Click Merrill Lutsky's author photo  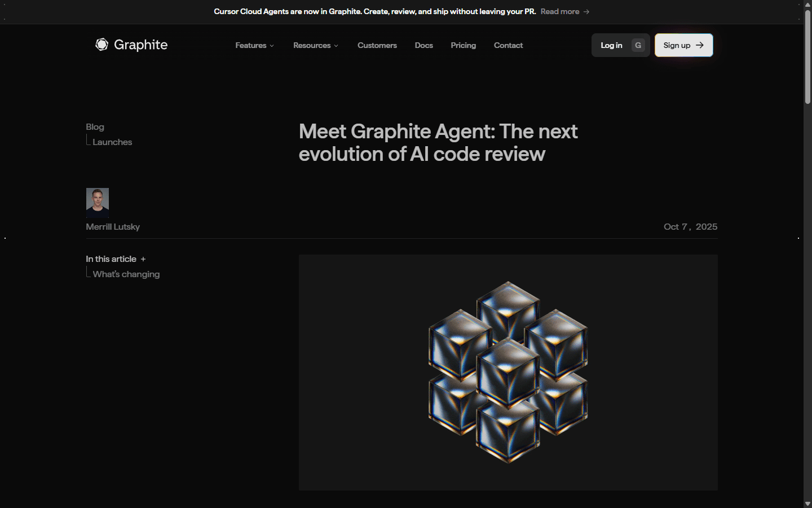[98, 203]
